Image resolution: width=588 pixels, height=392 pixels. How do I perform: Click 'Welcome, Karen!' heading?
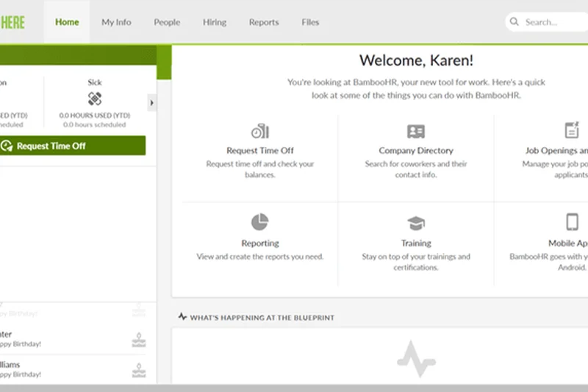pos(416,60)
